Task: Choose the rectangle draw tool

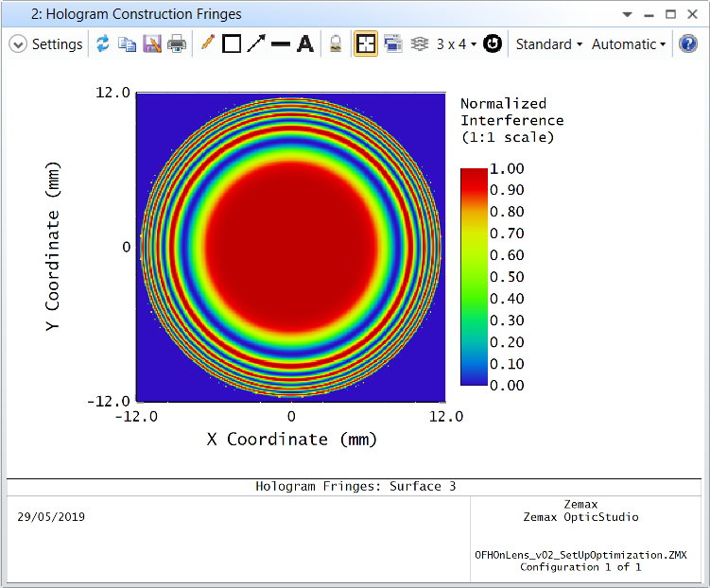Action: click(x=232, y=43)
